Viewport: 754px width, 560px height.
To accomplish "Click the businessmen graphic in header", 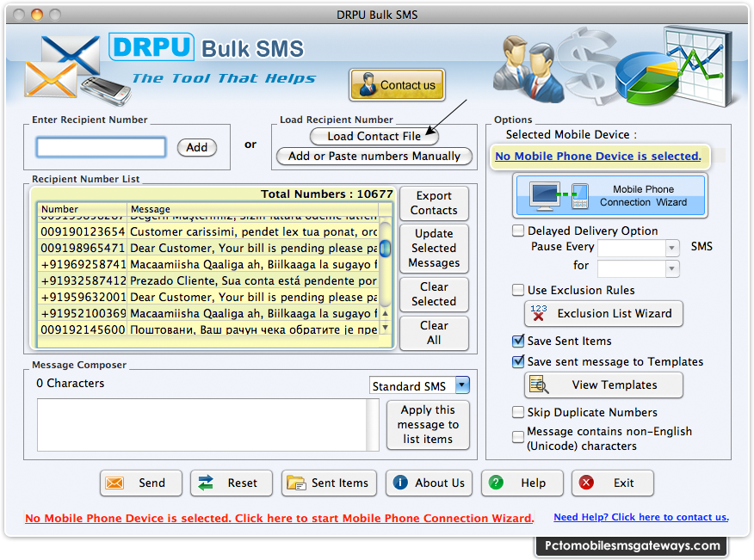I will pyautogui.click(x=529, y=69).
